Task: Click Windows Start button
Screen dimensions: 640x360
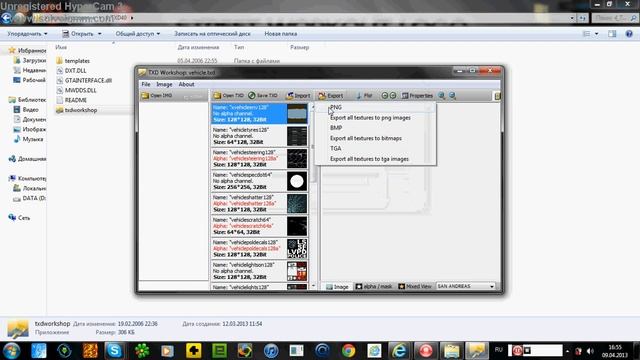Action: (11, 351)
